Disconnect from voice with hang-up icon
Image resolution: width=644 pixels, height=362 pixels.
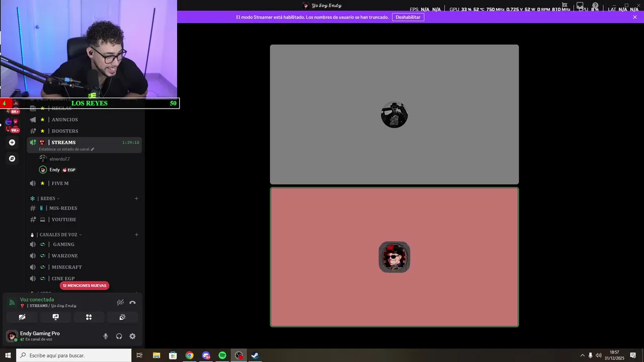click(132, 303)
